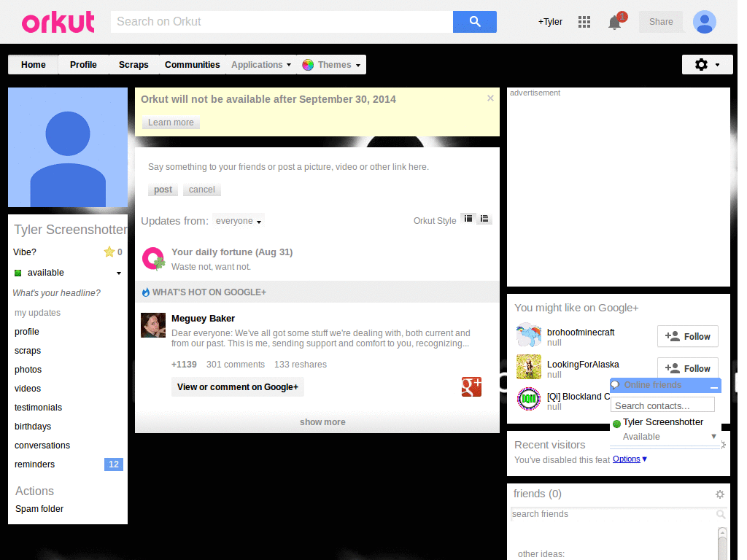Screen dimensions: 747x560
Task: Open the testimonials sidebar link
Action: [x=38, y=408]
